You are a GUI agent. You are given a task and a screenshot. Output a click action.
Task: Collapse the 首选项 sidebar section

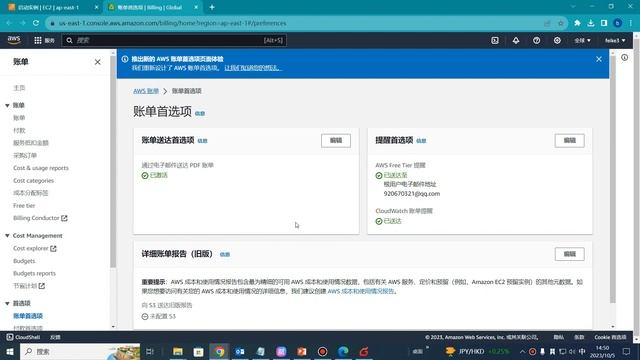point(7,303)
